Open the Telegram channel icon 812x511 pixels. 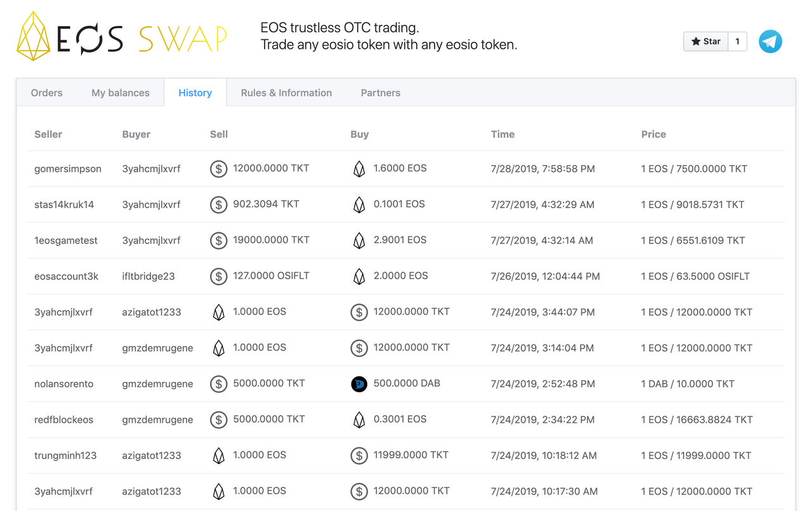click(x=770, y=42)
